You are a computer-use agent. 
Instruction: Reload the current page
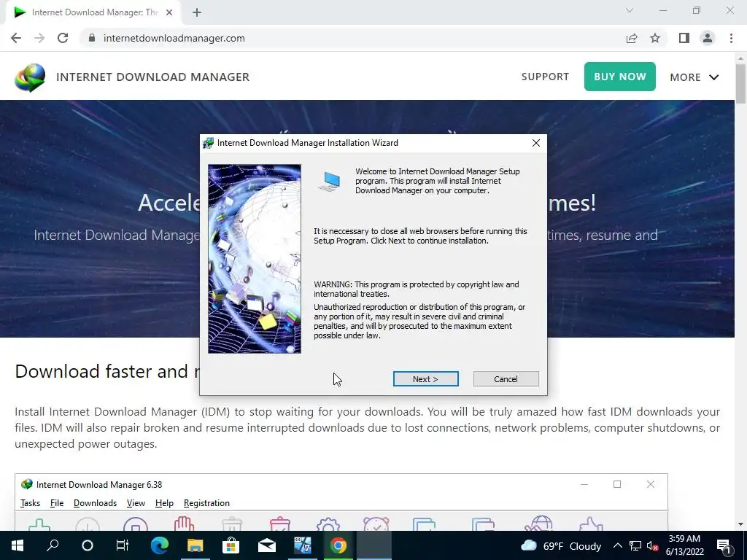pyautogui.click(x=63, y=38)
